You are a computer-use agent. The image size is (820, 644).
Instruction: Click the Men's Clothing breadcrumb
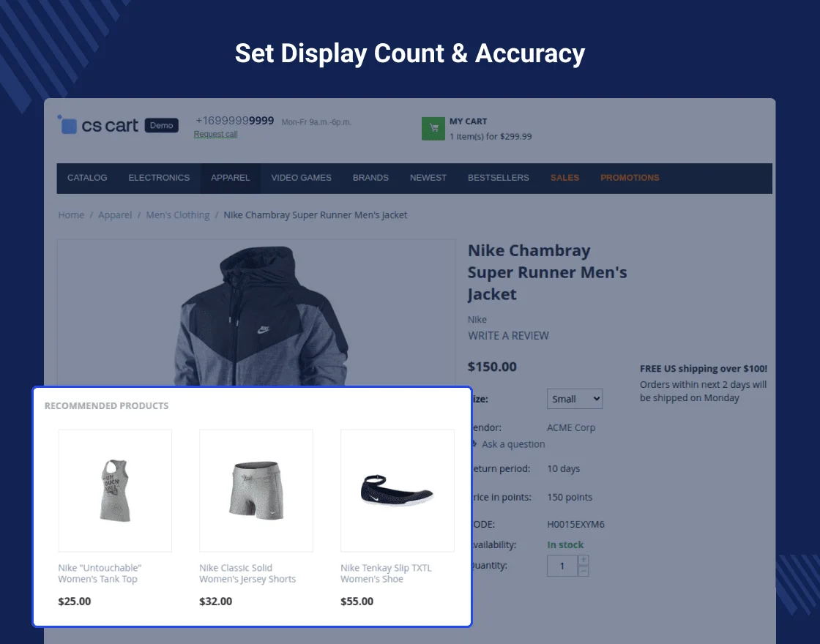[x=178, y=215]
